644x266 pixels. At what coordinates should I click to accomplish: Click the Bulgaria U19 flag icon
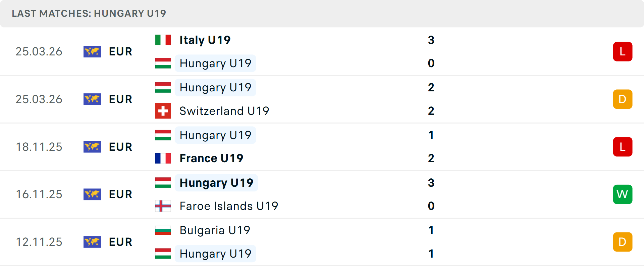click(x=163, y=230)
